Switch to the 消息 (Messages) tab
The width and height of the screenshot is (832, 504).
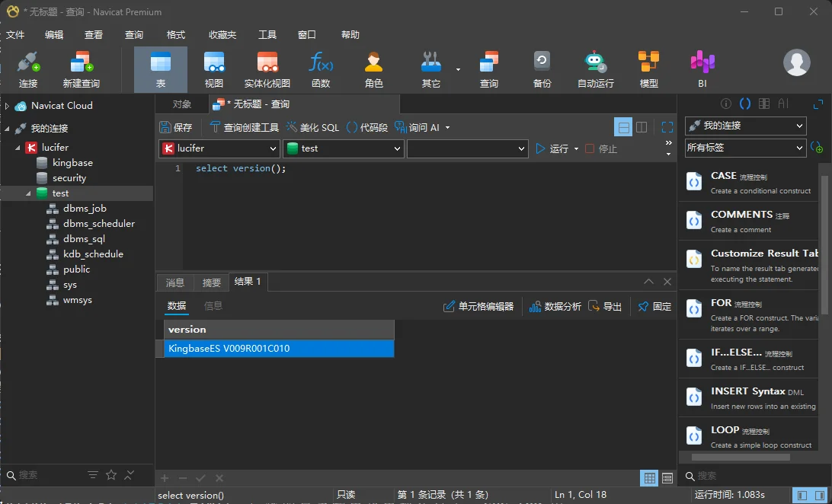(x=175, y=282)
